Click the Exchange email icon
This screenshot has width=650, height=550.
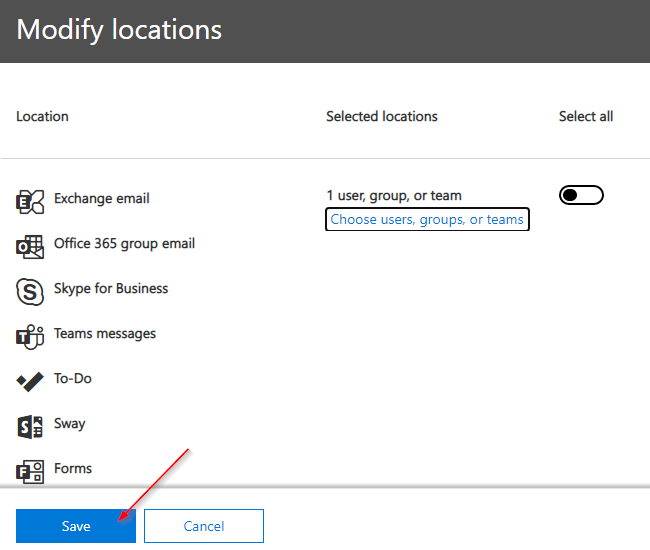click(x=30, y=202)
